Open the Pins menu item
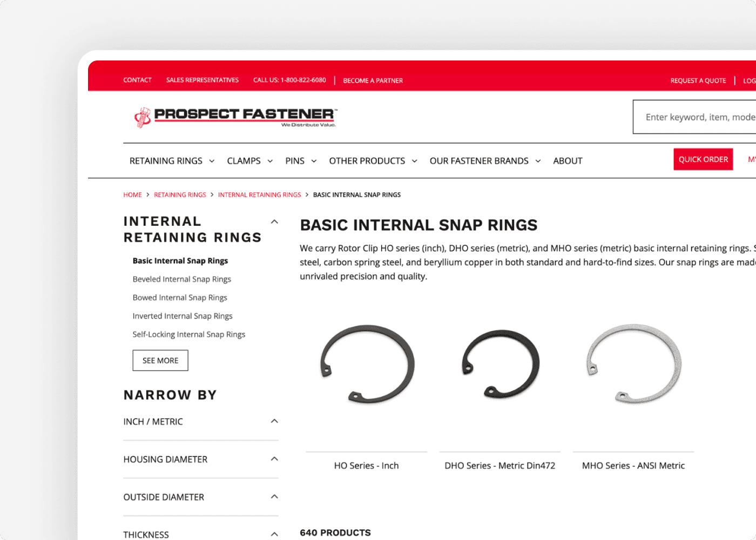This screenshot has width=756, height=540. point(295,160)
